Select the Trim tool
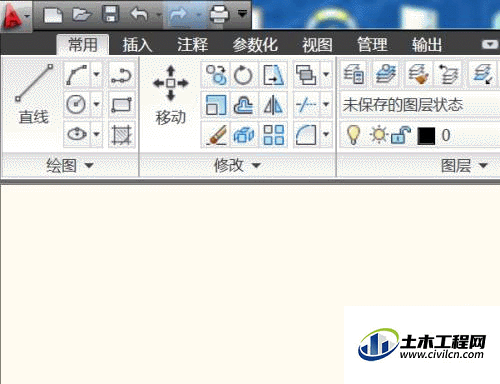Image resolution: width=500 pixels, height=384 pixels. [x=306, y=105]
